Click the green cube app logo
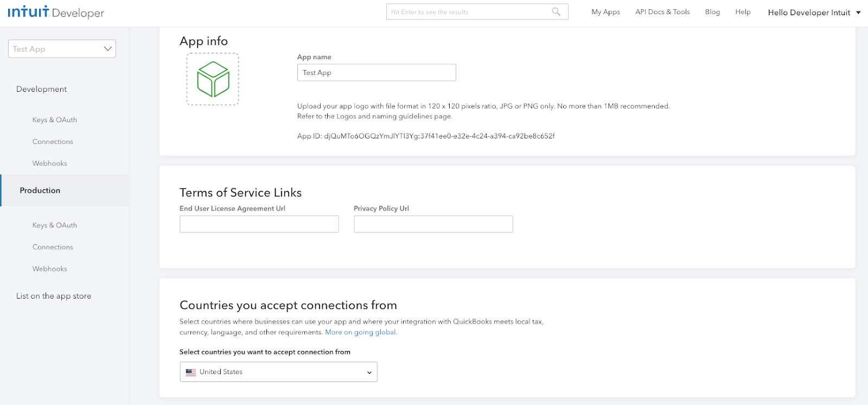The image size is (868, 405). click(x=213, y=79)
